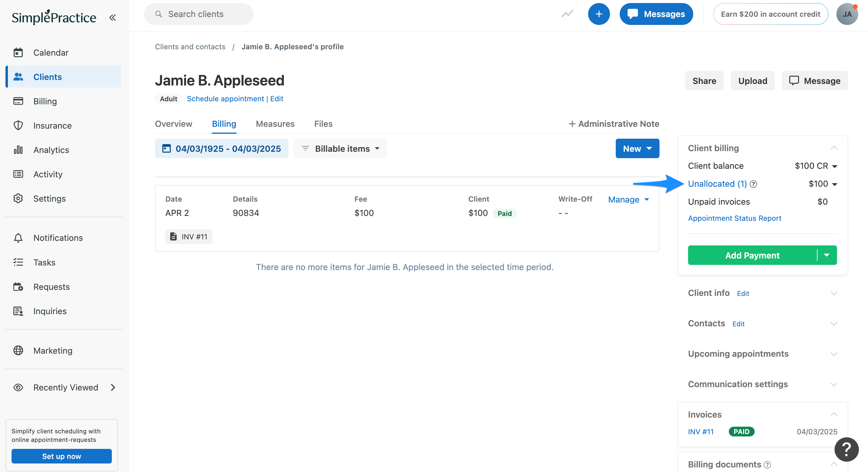The image size is (868, 472).
Task: Click the plus button to create new item
Action: pos(599,14)
